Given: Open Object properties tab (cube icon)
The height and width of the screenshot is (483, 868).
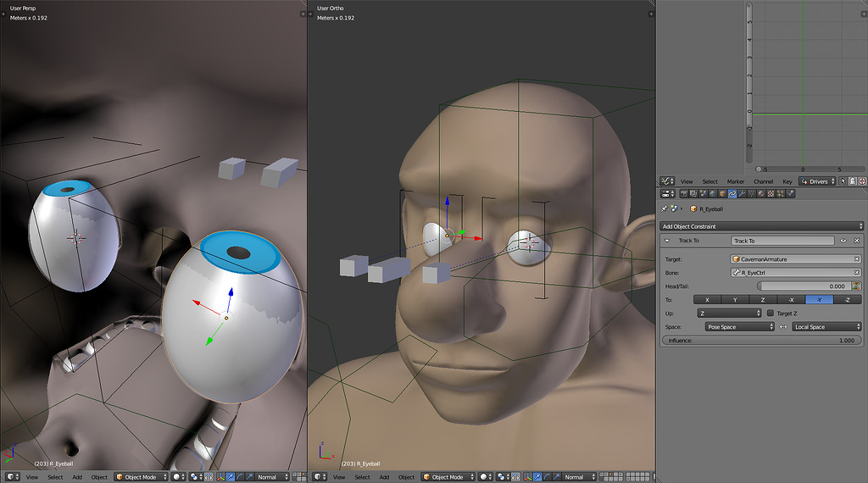Looking at the screenshot, I should coord(722,194).
